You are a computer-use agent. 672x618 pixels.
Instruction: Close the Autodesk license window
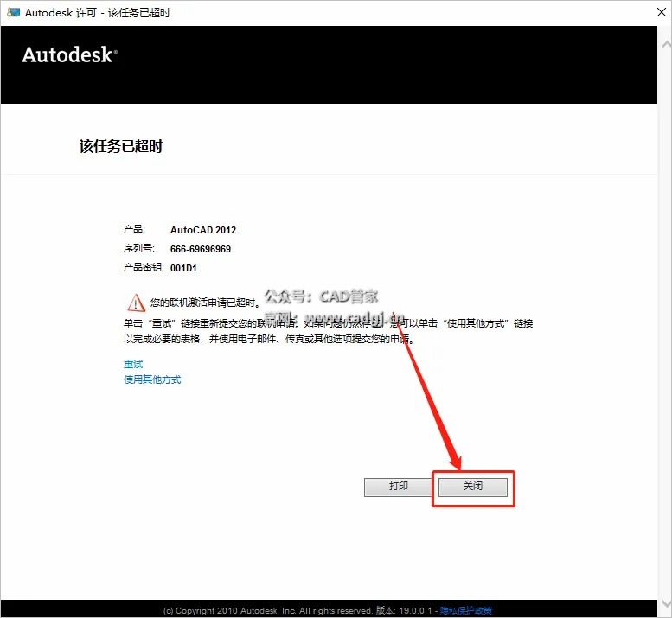[662, 12]
